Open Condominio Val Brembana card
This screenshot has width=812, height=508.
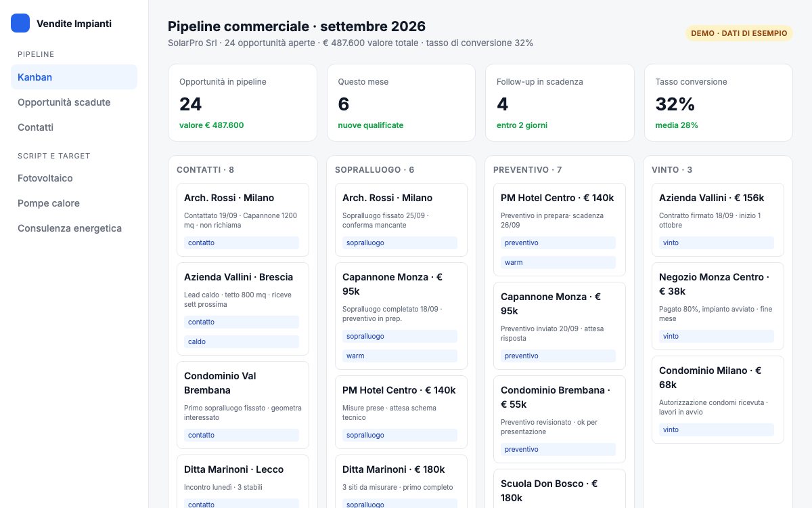(x=243, y=405)
